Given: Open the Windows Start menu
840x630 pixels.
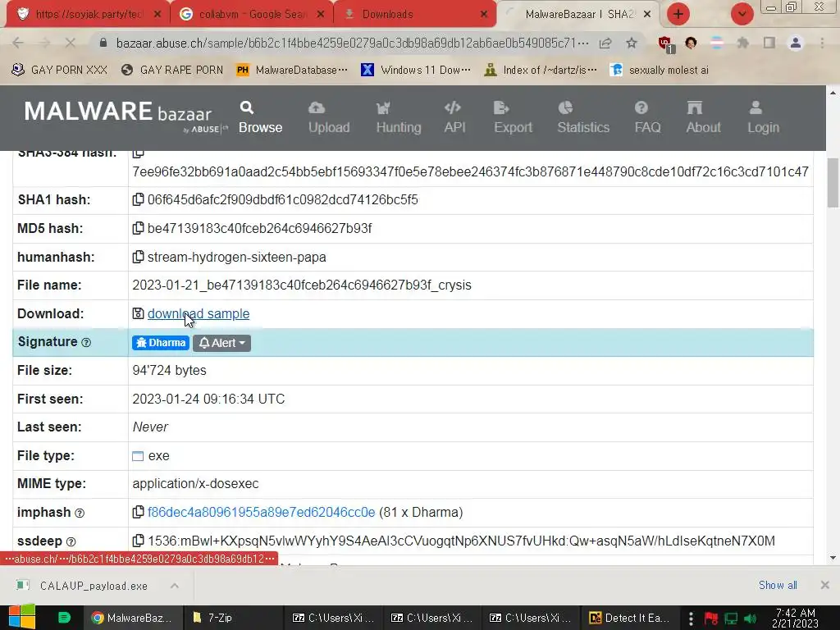Looking at the screenshot, I should pyautogui.click(x=22, y=617).
